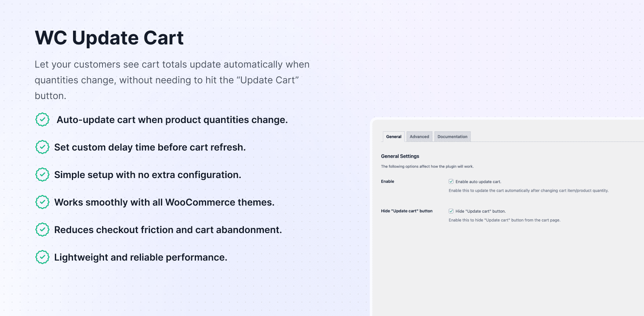Click the Auto-update cart feature text
This screenshot has height=316, width=644.
172,120
